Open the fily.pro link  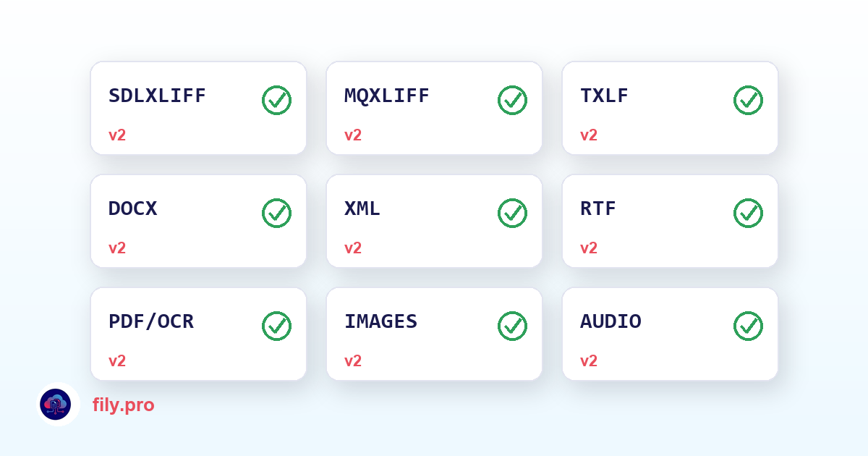(x=124, y=405)
